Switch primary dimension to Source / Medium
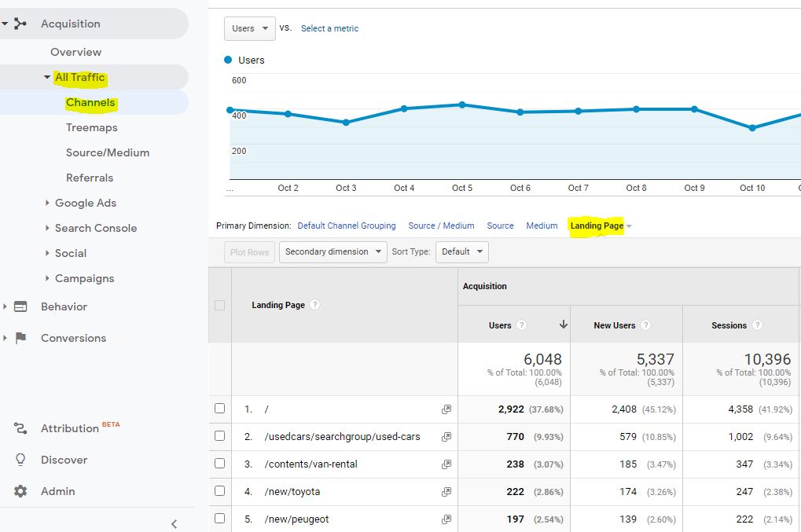Viewport: 801px width, 532px height. click(441, 226)
